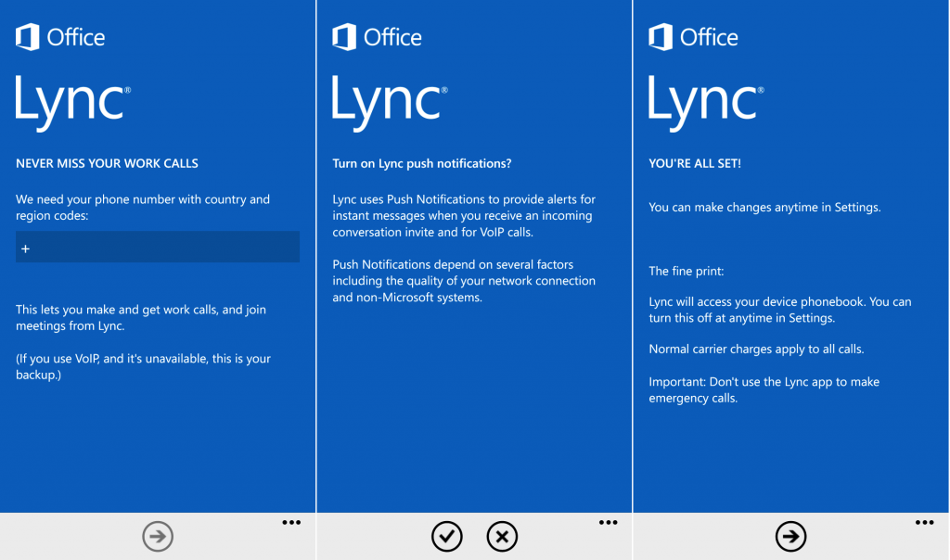Expand the app bar ellipsis on the final screen
Viewport: 950px width, 560px height.
pos(924,522)
